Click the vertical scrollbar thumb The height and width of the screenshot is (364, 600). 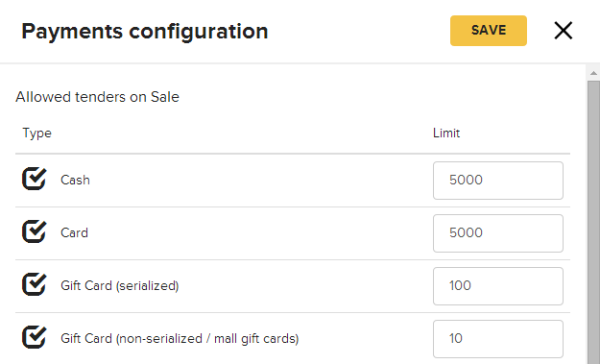593,222
